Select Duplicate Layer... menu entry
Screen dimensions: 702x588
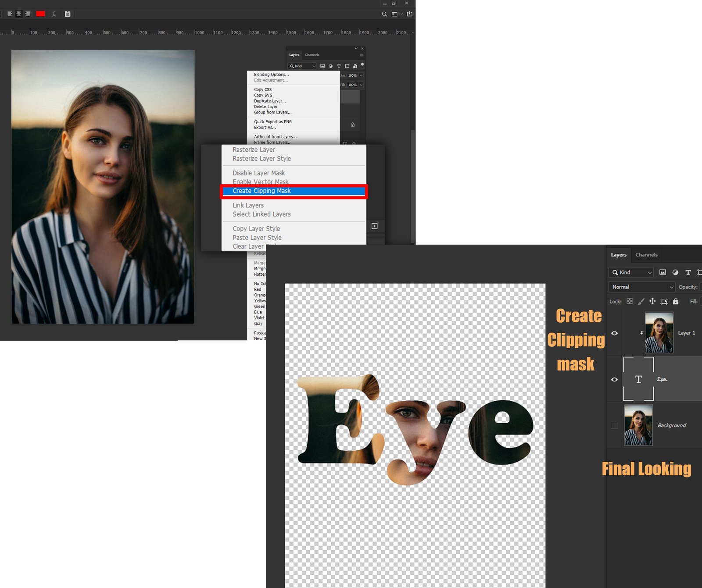click(x=270, y=101)
